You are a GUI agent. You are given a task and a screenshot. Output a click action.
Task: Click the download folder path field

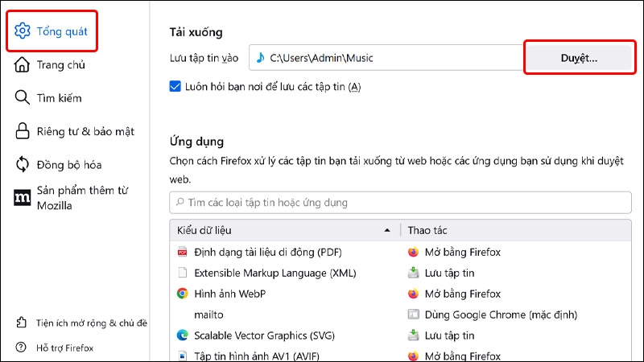[386, 58]
